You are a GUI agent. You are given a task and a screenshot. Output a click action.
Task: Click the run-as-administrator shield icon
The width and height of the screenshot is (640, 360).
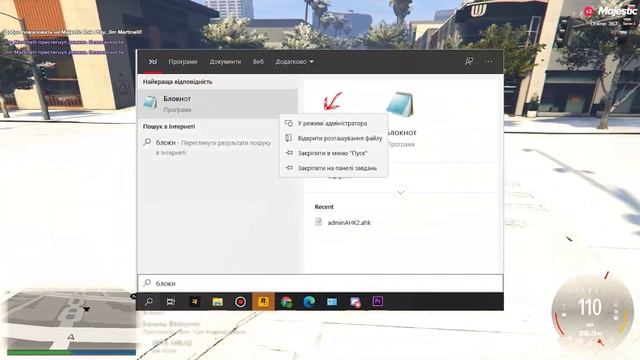pos(289,123)
